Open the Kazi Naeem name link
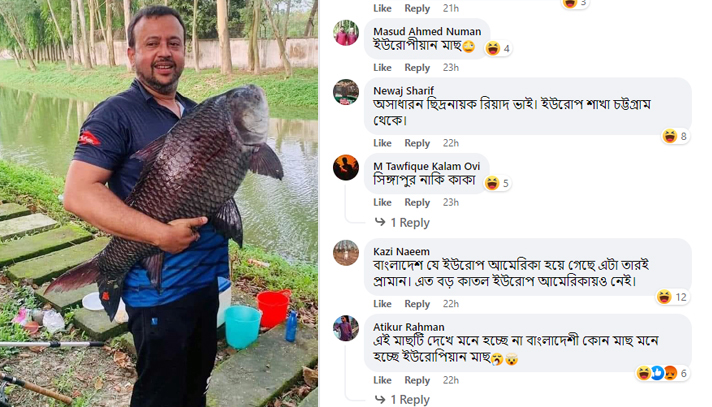Image resolution: width=712 pixels, height=407 pixels. pyautogui.click(x=401, y=251)
